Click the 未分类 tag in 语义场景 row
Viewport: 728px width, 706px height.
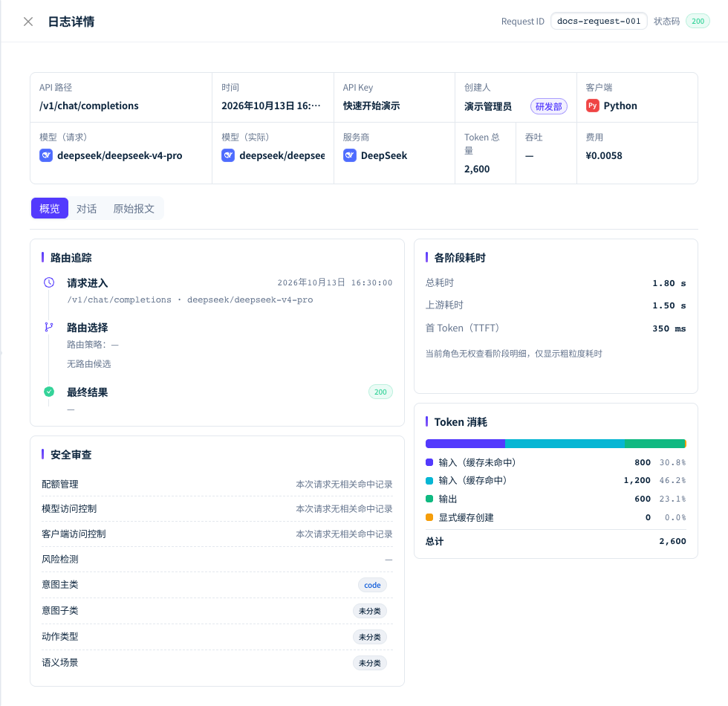click(370, 663)
